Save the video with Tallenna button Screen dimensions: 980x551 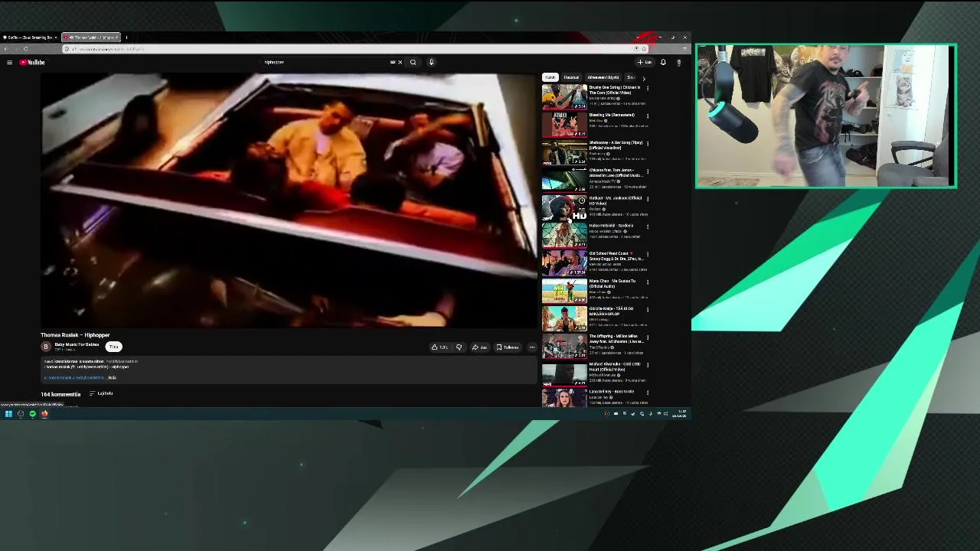[x=508, y=347]
